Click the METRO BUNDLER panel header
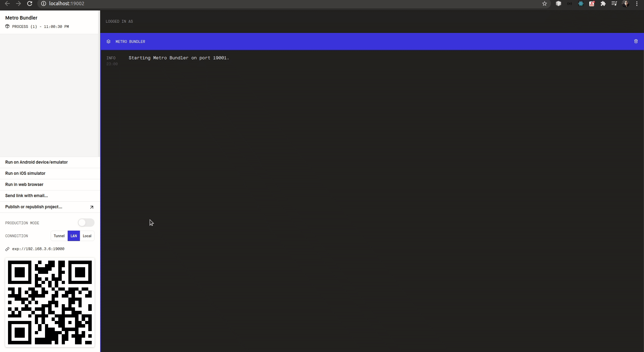Image resolution: width=644 pixels, height=352 pixels. (372, 42)
